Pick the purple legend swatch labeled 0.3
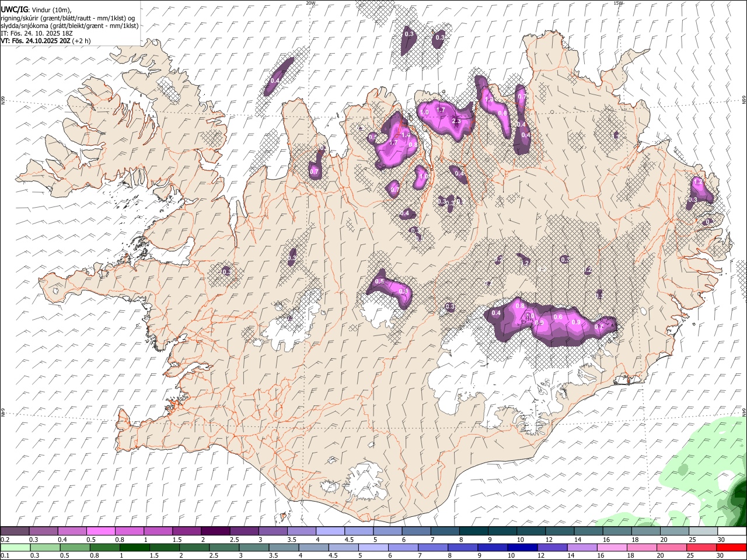747x560 pixels. (43, 531)
